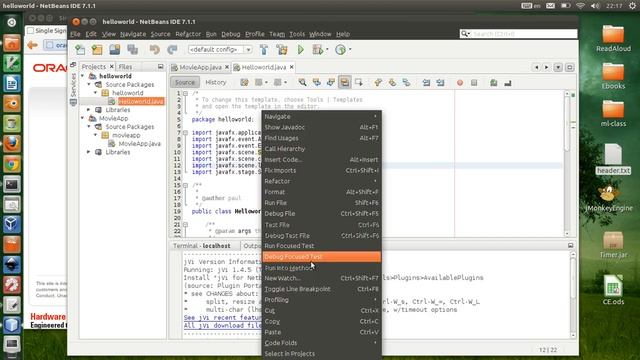Click the All jVi download files link
Viewport: 640px width, 360px height.
click(222, 326)
